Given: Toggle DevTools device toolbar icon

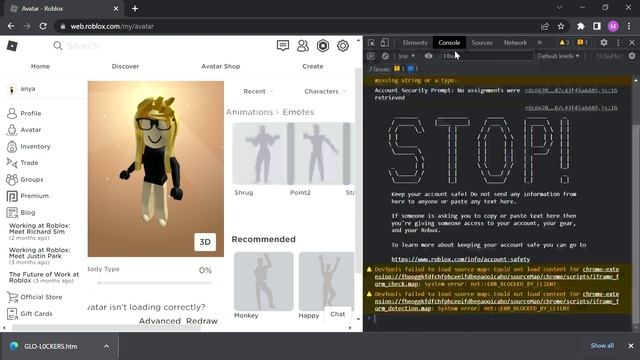Looking at the screenshot, I should [384, 42].
